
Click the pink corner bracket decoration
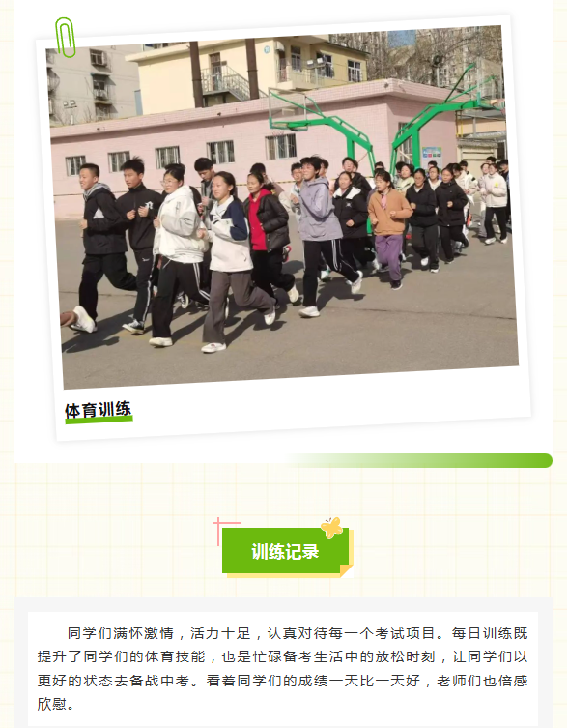click(x=226, y=531)
